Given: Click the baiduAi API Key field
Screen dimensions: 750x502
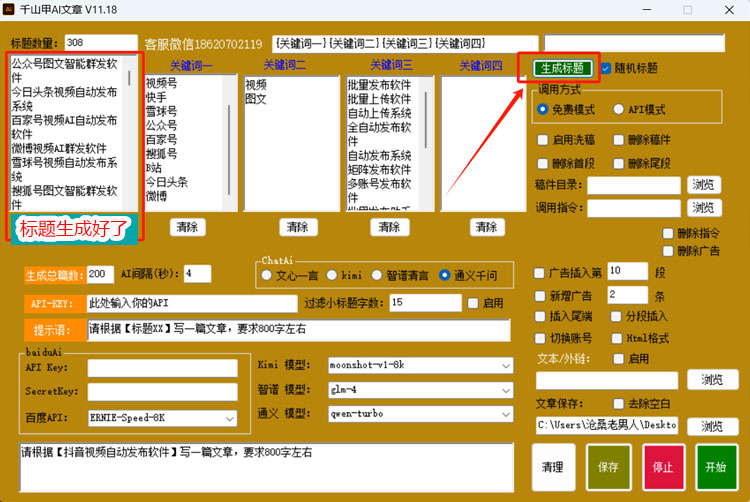Looking at the screenshot, I should (x=163, y=368).
